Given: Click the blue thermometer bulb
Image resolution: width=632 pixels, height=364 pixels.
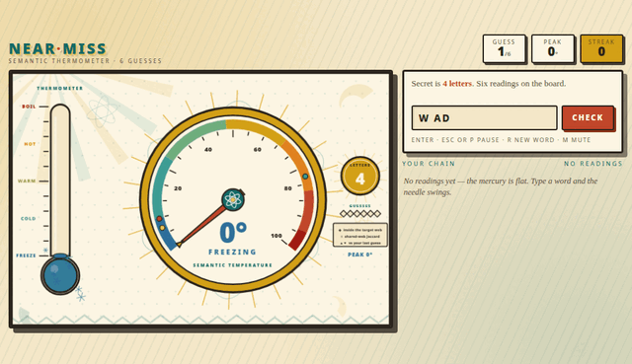Looking at the screenshot, I should pos(60,275).
